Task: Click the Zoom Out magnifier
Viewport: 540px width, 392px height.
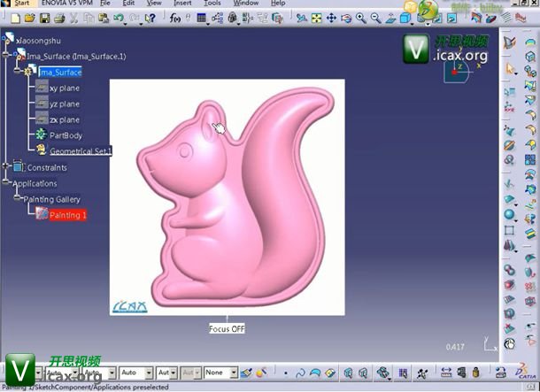Action: pos(375,18)
